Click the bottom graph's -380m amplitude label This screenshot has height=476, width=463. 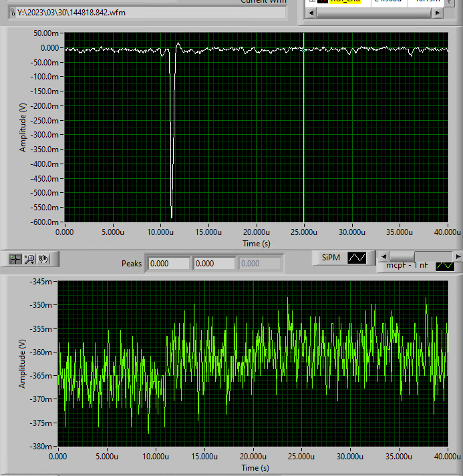42,446
